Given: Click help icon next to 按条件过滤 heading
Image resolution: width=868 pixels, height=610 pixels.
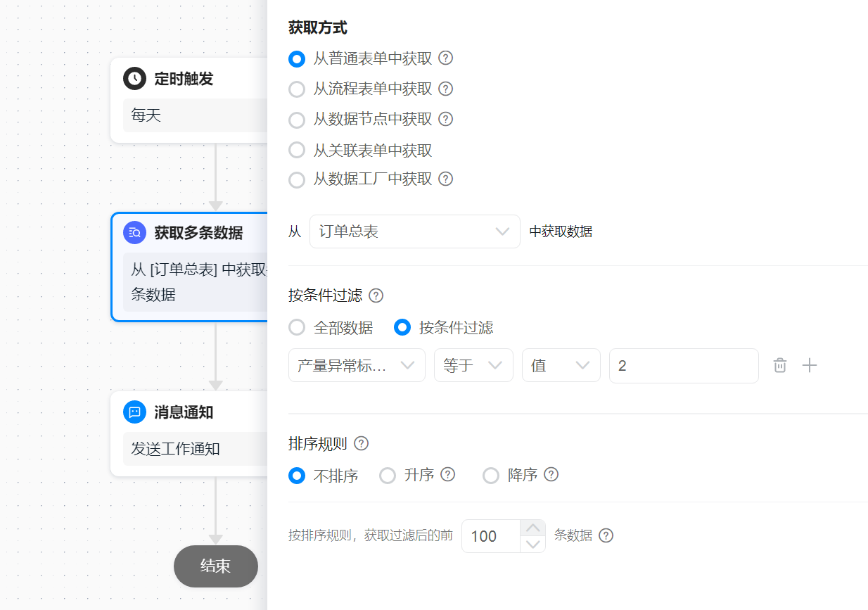Looking at the screenshot, I should tap(376, 296).
